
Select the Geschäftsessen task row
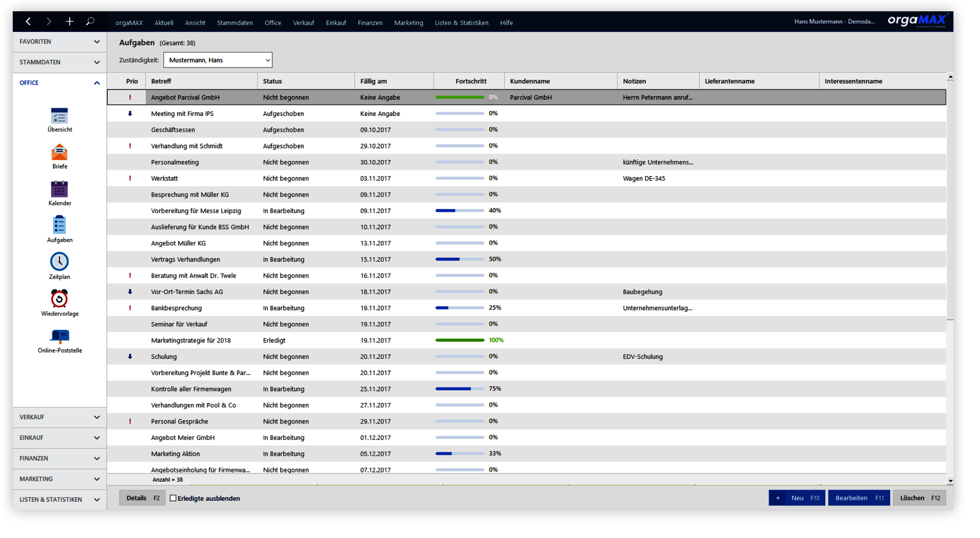click(527, 130)
